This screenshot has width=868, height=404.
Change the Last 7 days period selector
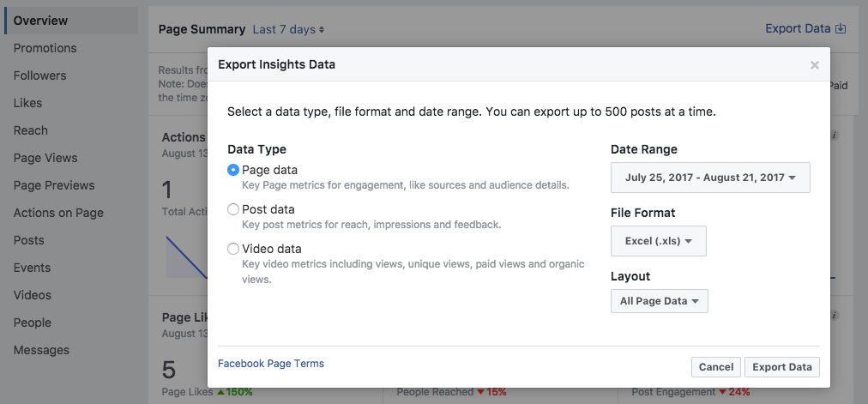(288, 29)
